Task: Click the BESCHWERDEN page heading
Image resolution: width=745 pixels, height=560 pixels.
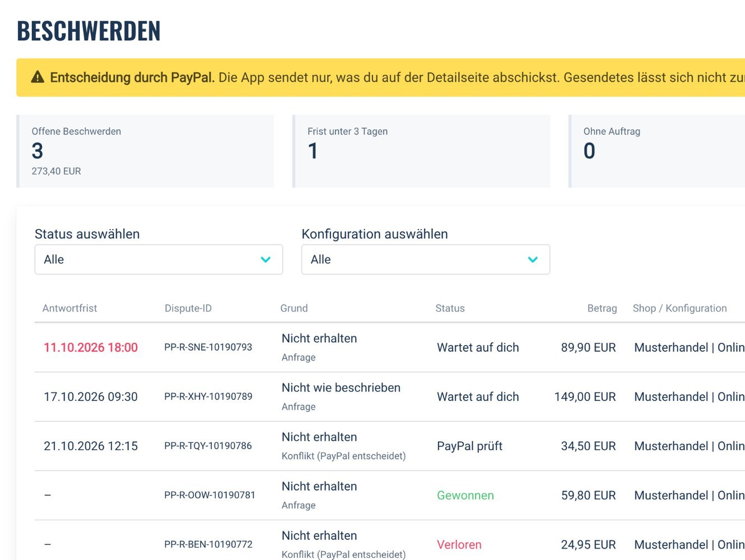Action: point(89,31)
